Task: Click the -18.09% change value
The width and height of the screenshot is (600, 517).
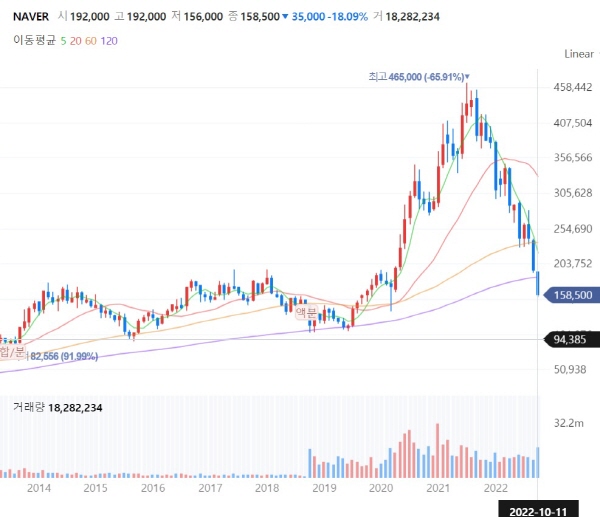Action: (x=347, y=17)
